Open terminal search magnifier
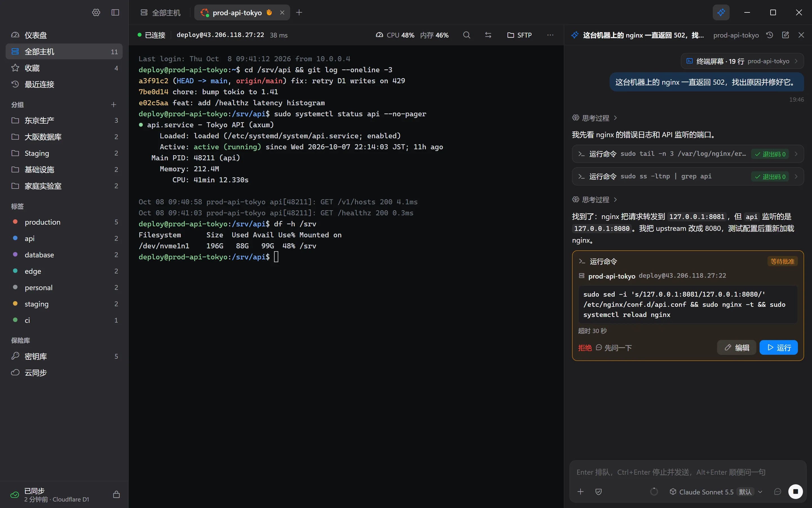Image resolution: width=812 pixels, height=508 pixels. click(x=466, y=35)
